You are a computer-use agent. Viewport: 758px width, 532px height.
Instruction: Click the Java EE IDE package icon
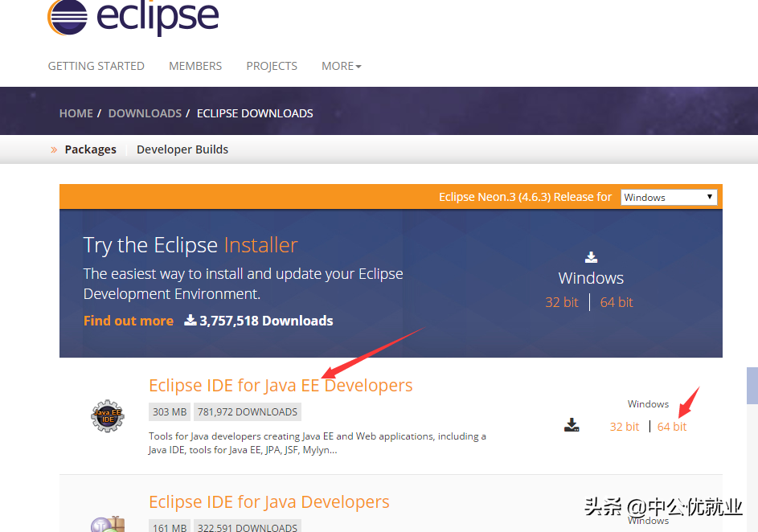(108, 416)
